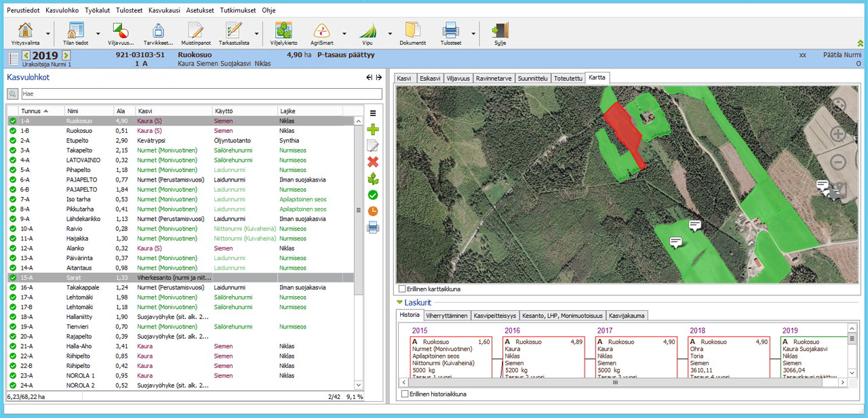Click the orange clock icon
The width and height of the screenshot is (868, 418).
coord(373,211)
